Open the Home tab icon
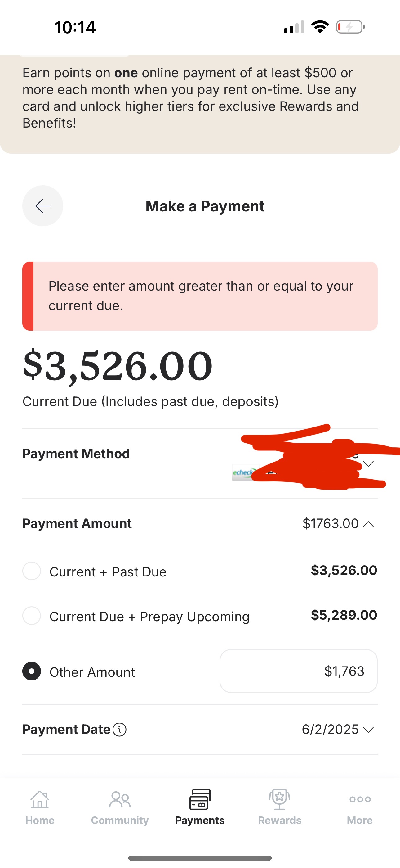The width and height of the screenshot is (400, 868). click(x=40, y=799)
